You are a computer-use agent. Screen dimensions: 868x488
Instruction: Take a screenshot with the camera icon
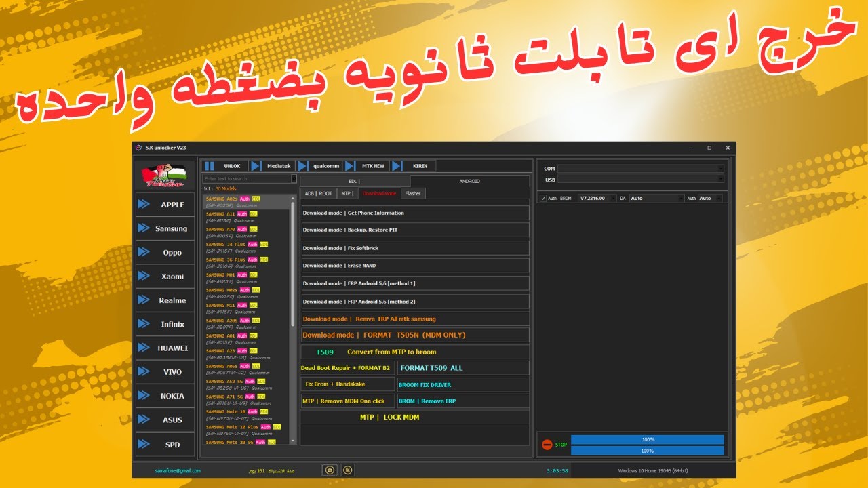coord(330,470)
